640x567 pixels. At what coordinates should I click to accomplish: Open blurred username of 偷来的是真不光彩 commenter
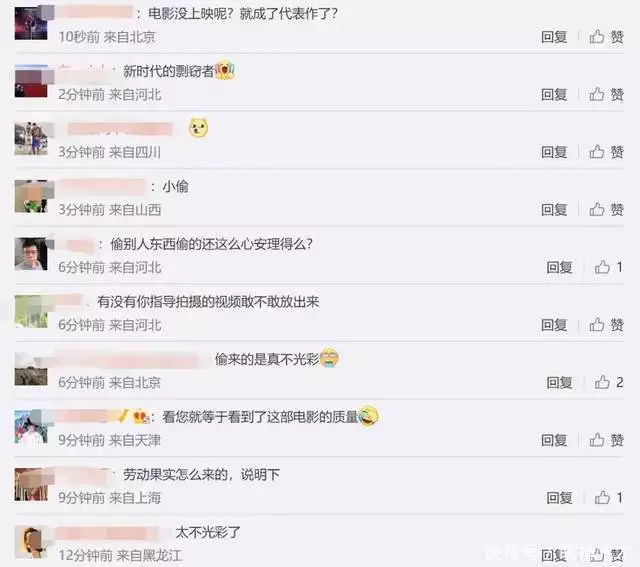pos(127,360)
